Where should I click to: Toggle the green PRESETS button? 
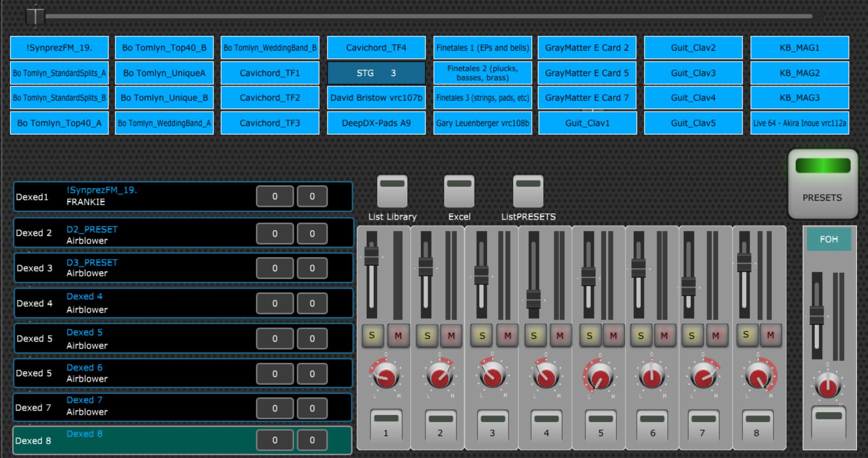point(822,183)
